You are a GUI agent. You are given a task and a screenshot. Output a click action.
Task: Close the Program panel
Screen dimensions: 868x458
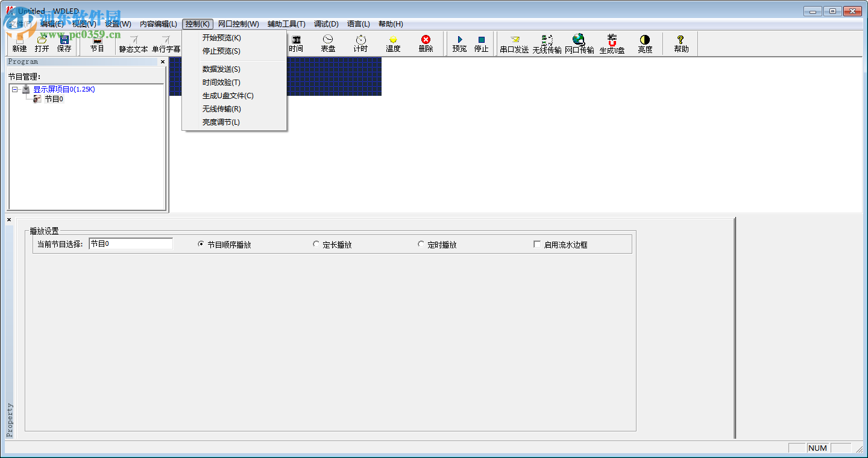click(x=163, y=61)
